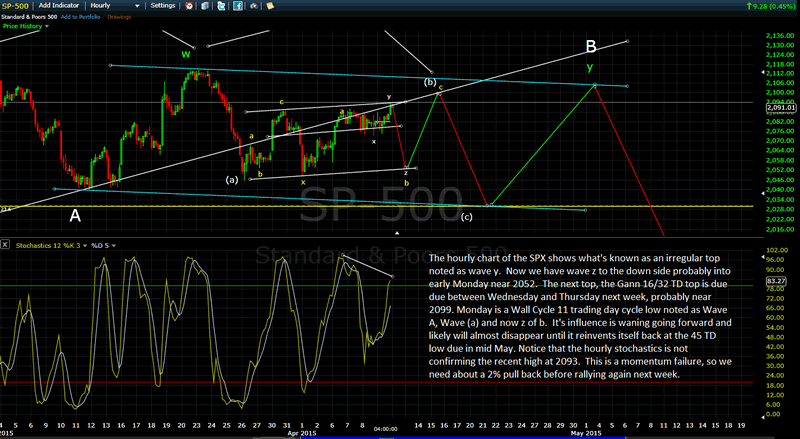Click the copy pages icon in the toolbar
The image size is (800, 439).
pyautogui.click(x=205, y=6)
